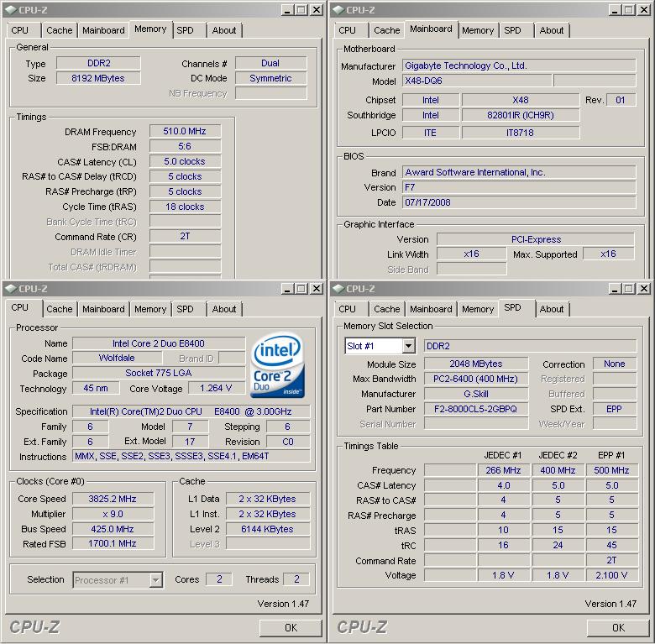655x644 pixels.
Task: Click the DRAM Frequency value 510.0 MHz
Action: click(x=185, y=131)
